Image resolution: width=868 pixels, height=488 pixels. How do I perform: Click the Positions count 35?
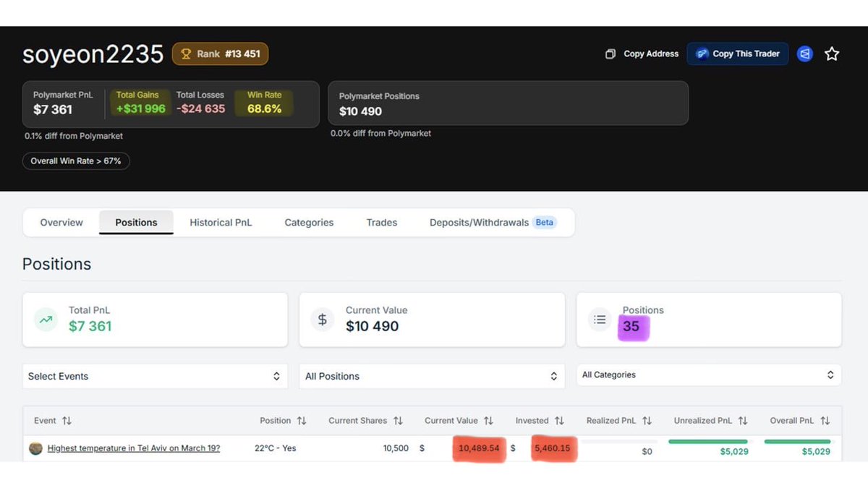(x=631, y=327)
